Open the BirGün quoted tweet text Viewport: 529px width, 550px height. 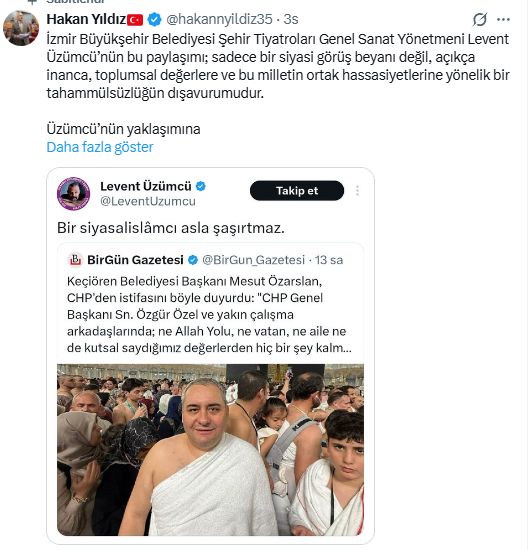pyautogui.click(x=209, y=315)
